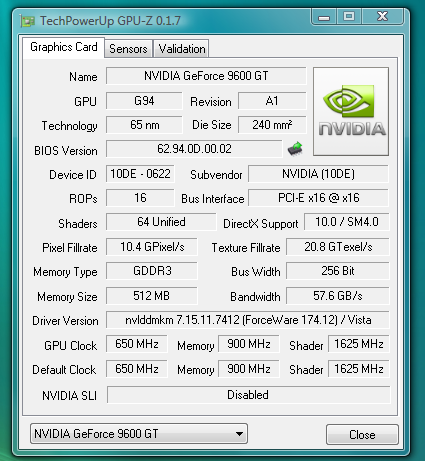Open the NVIDIA GeForce 9600 GT dropdown
This screenshot has width=425, height=461.
139,434
